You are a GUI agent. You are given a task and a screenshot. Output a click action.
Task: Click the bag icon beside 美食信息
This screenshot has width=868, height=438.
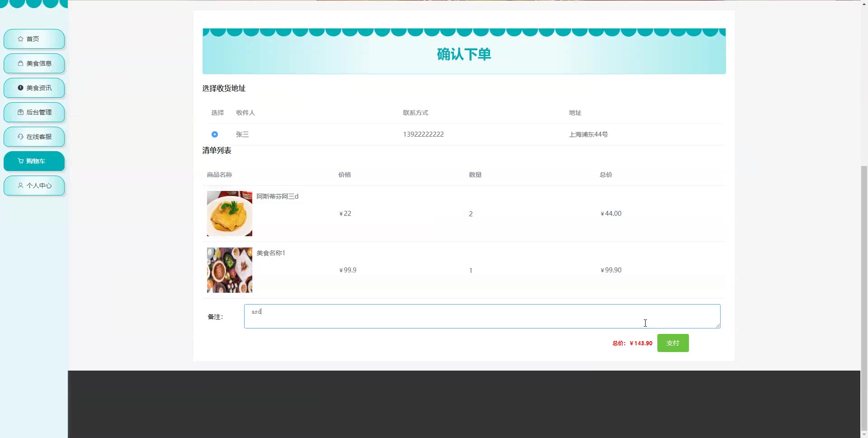[x=20, y=63]
